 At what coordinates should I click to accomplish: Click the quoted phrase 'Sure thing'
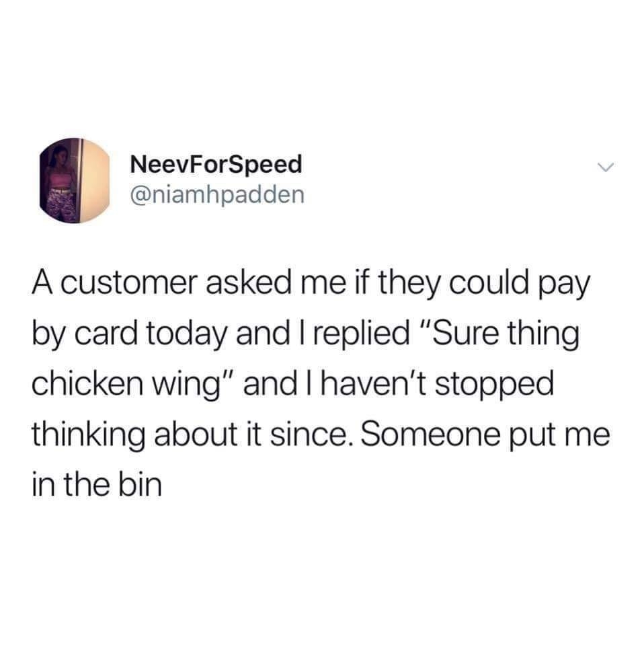(x=504, y=333)
